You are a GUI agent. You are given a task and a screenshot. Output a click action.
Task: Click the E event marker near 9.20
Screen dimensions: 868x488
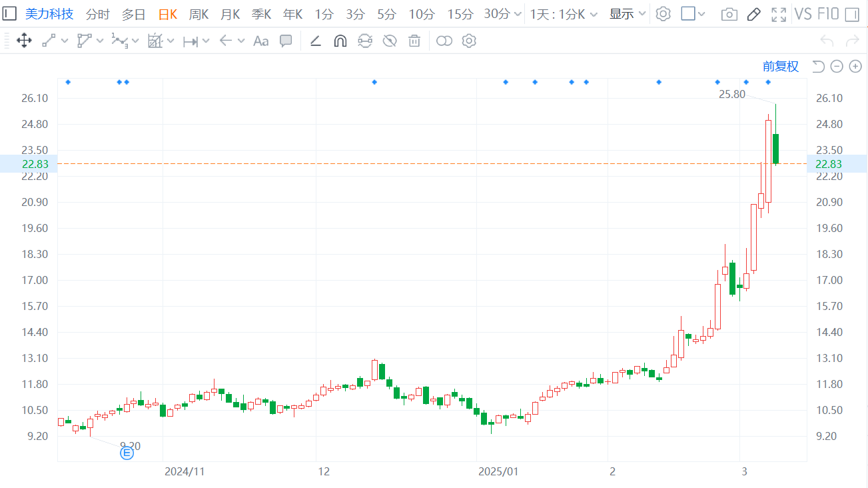[x=127, y=453]
